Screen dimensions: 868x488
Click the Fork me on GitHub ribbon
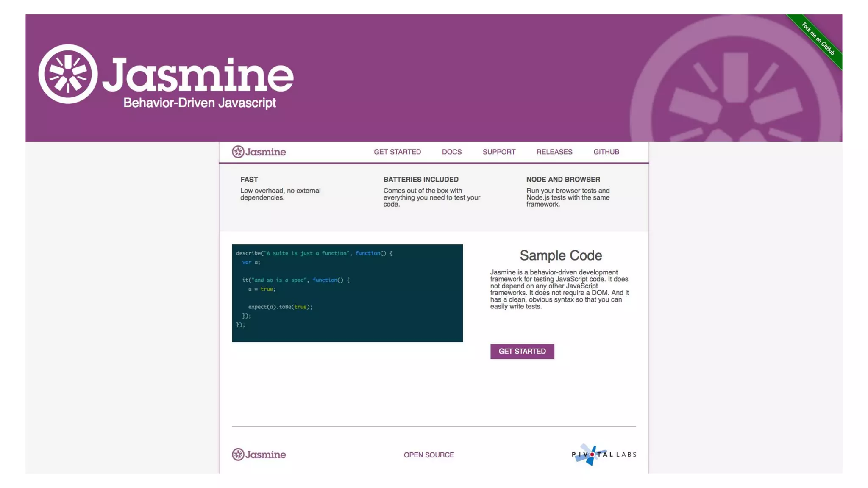coord(818,39)
